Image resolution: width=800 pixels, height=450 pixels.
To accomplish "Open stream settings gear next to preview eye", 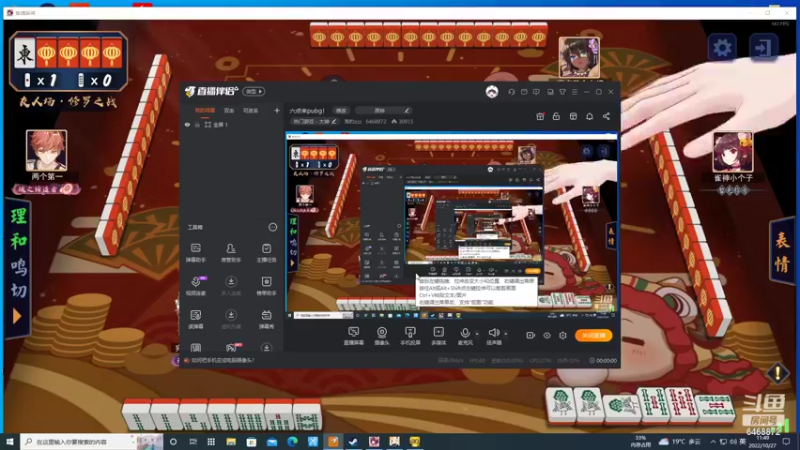I will coord(563,335).
